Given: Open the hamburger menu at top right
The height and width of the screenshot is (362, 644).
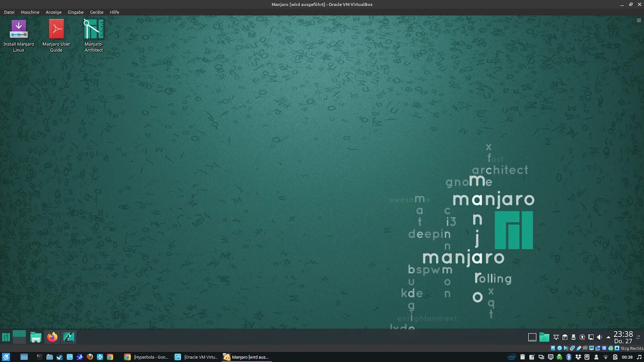Looking at the screenshot, I should (638, 20).
